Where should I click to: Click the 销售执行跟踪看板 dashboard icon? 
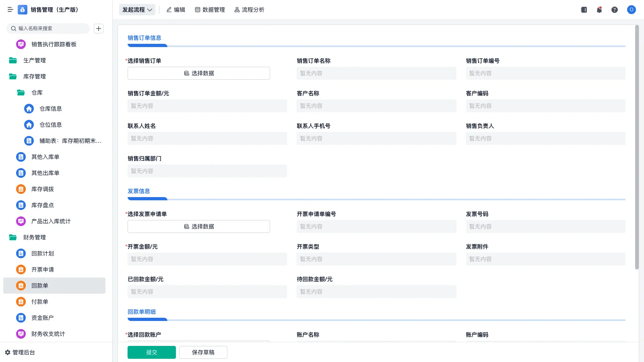(21, 44)
